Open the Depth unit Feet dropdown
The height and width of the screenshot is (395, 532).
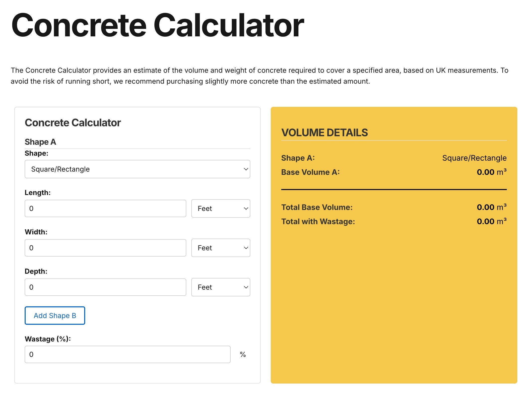tap(220, 287)
